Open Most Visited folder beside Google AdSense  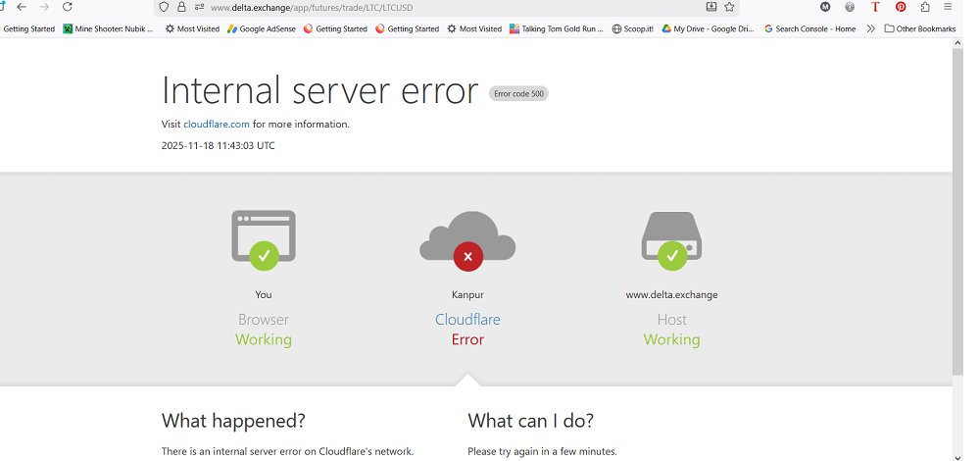(192, 28)
